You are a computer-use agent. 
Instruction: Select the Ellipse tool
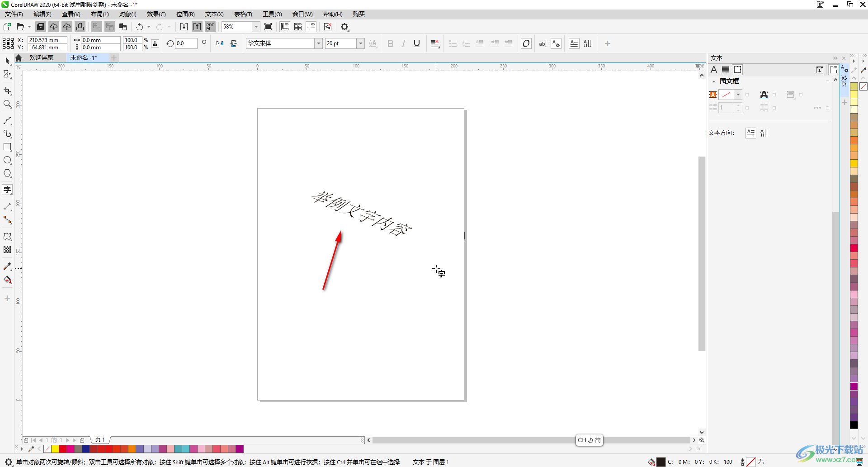click(7, 160)
